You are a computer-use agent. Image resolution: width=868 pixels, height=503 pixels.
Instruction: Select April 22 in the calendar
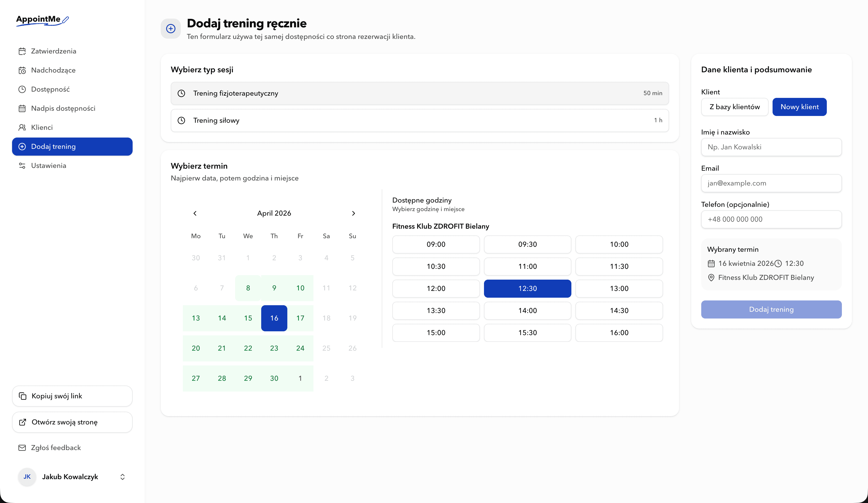[248, 348]
